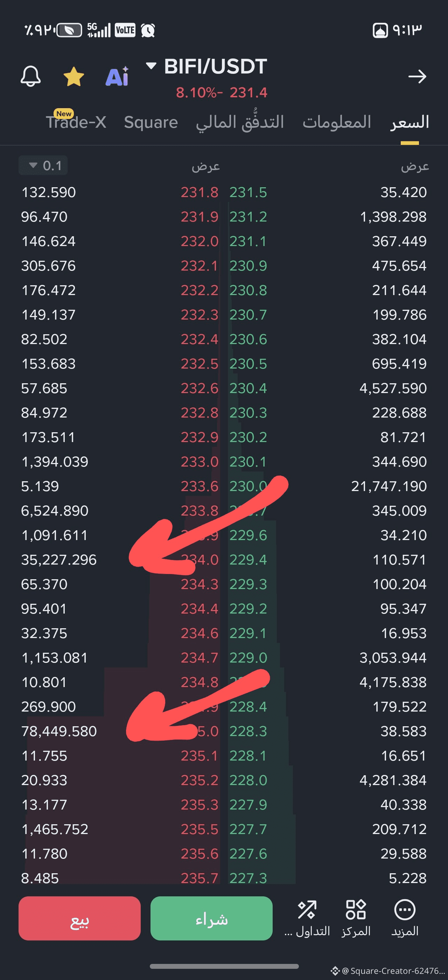Switch to the التدفّق المالي tab
Image resolution: width=448 pixels, height=980 pixels.
point(240,122)
